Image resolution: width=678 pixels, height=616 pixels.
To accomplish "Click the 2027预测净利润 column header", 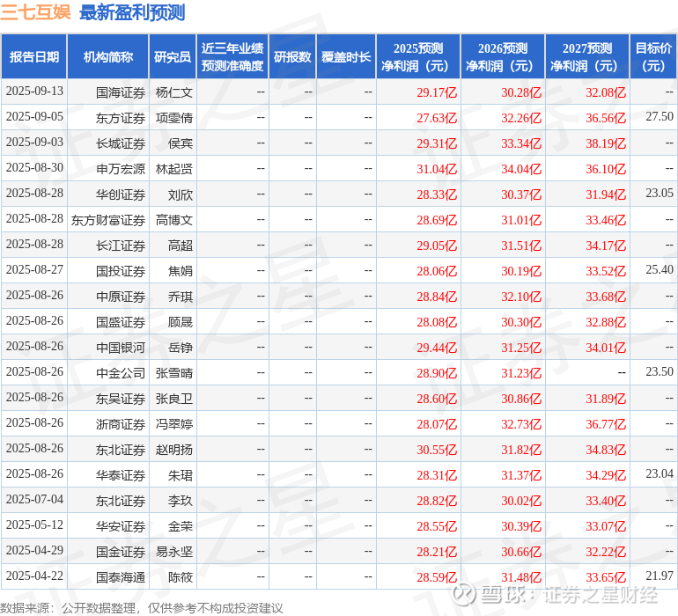I will point(587,56).
